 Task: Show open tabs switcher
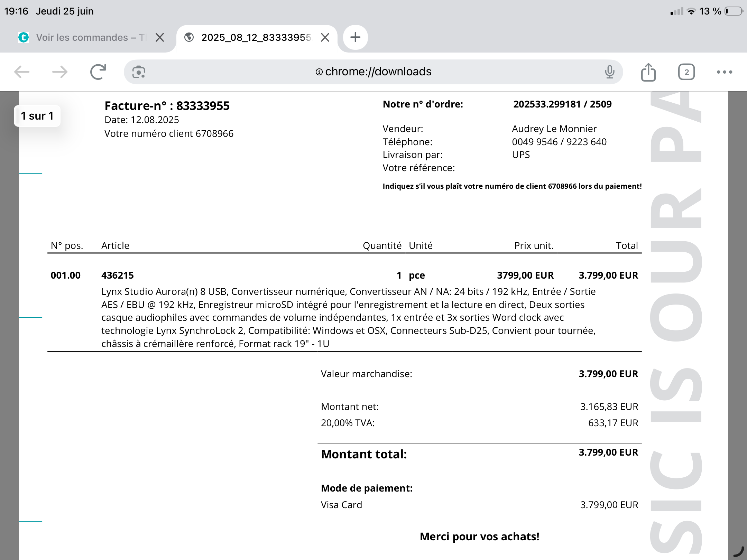point(686,72)
